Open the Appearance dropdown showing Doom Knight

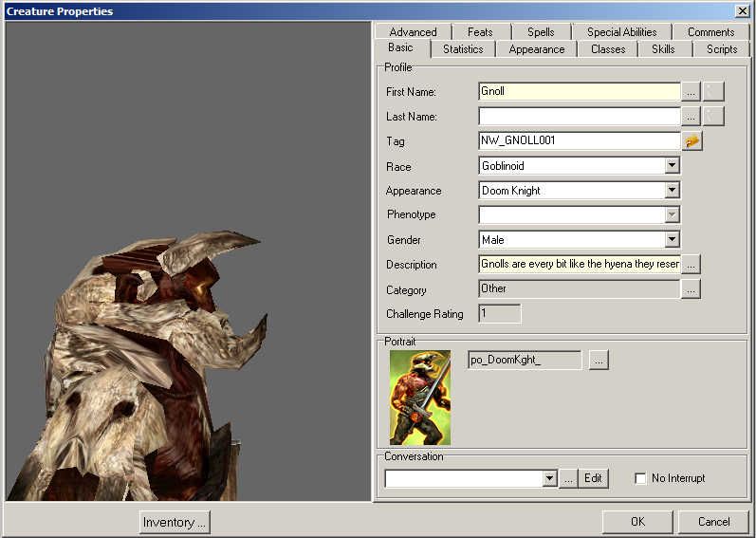672,190
